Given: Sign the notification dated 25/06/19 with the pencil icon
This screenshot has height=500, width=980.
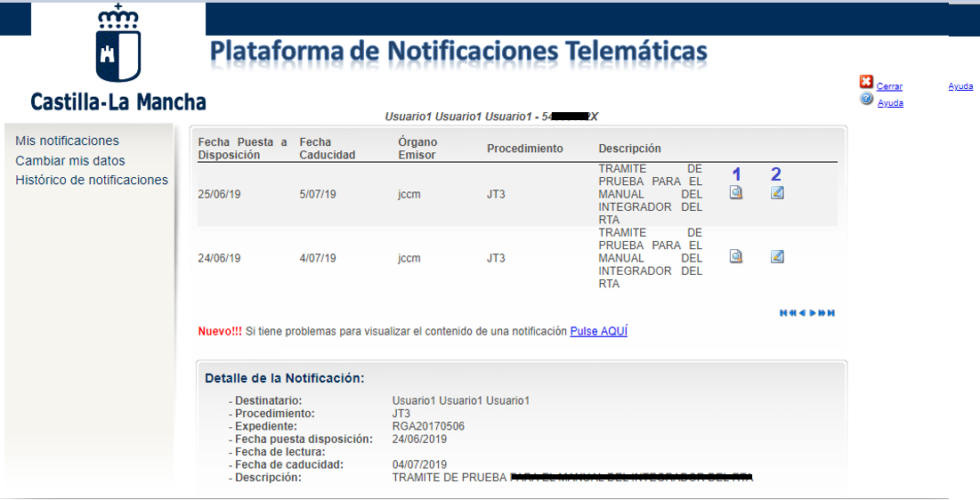Looking at the screenshot, I should tap(777, 192).
